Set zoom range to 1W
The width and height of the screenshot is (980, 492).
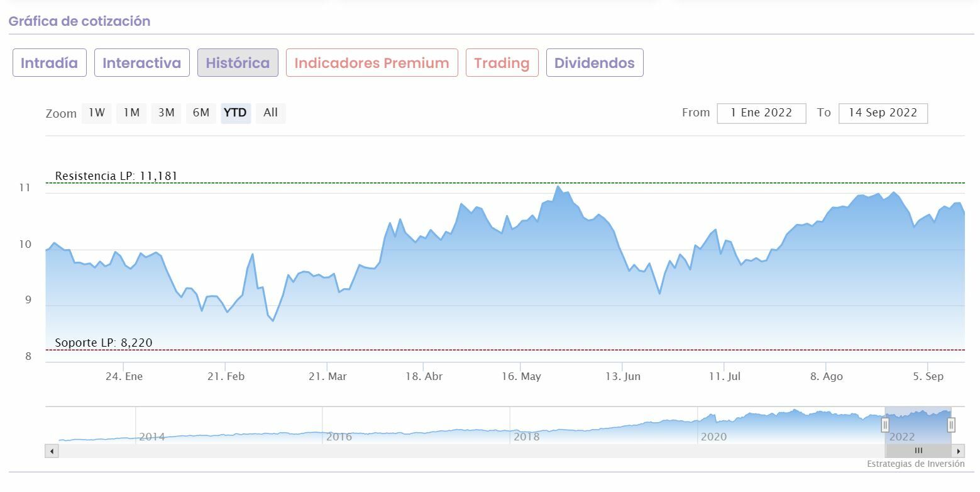(x=97, y=113)
